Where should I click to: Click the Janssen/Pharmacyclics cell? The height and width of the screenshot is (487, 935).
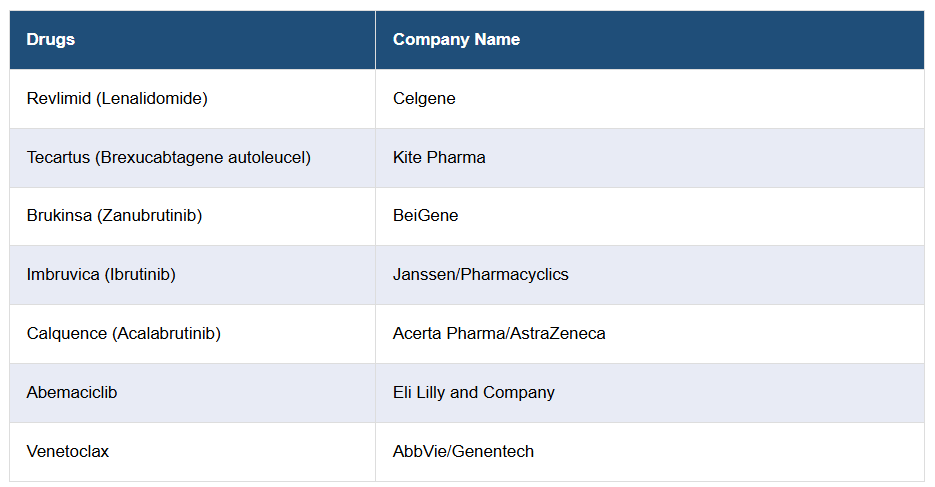click(480, 275)
